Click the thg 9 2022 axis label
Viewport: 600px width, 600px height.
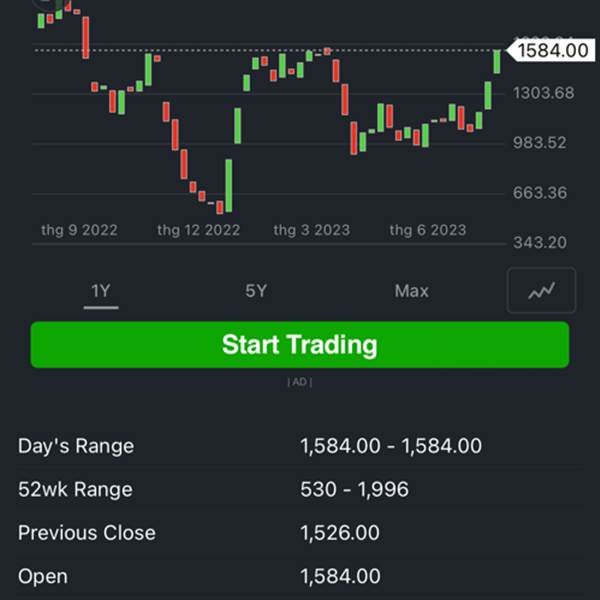point(79,230)
